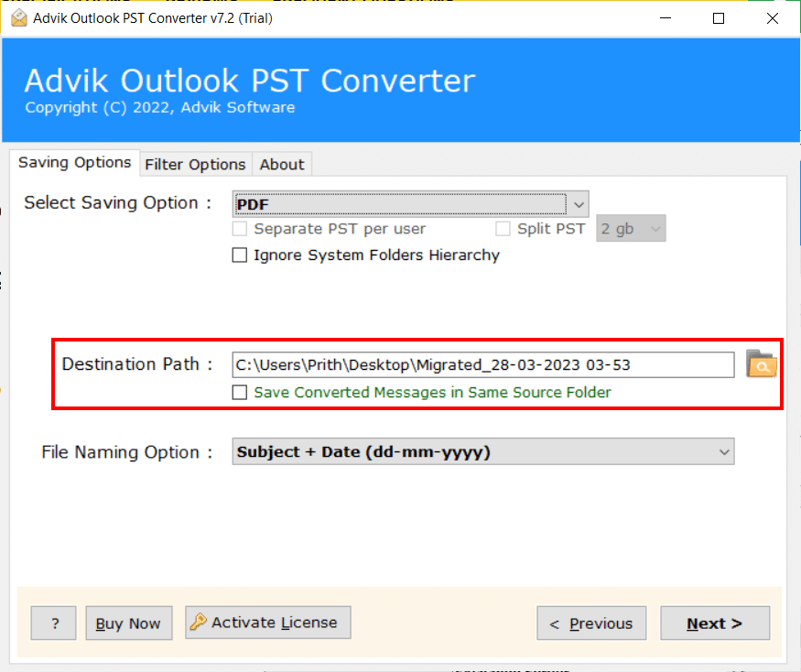Enable the Split PST option
The height and width of the screenshot is (672, 801).
[503, 228]
